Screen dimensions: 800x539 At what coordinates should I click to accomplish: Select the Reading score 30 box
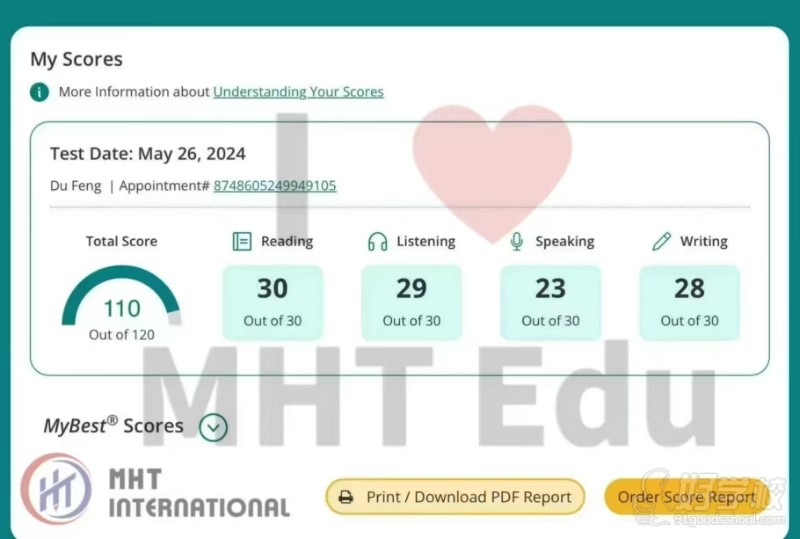pos(272,302)
